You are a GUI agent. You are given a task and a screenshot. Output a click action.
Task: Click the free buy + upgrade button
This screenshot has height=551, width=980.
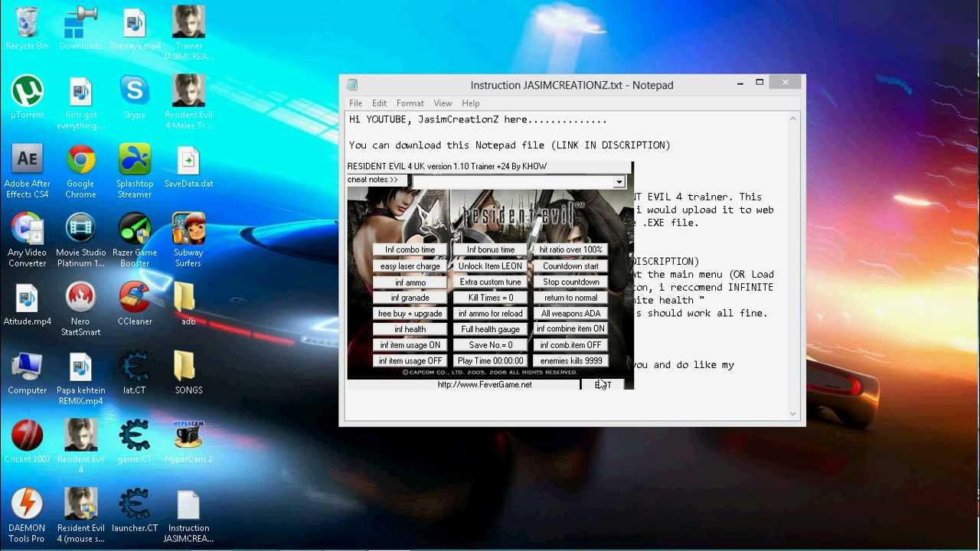point(410,313)
